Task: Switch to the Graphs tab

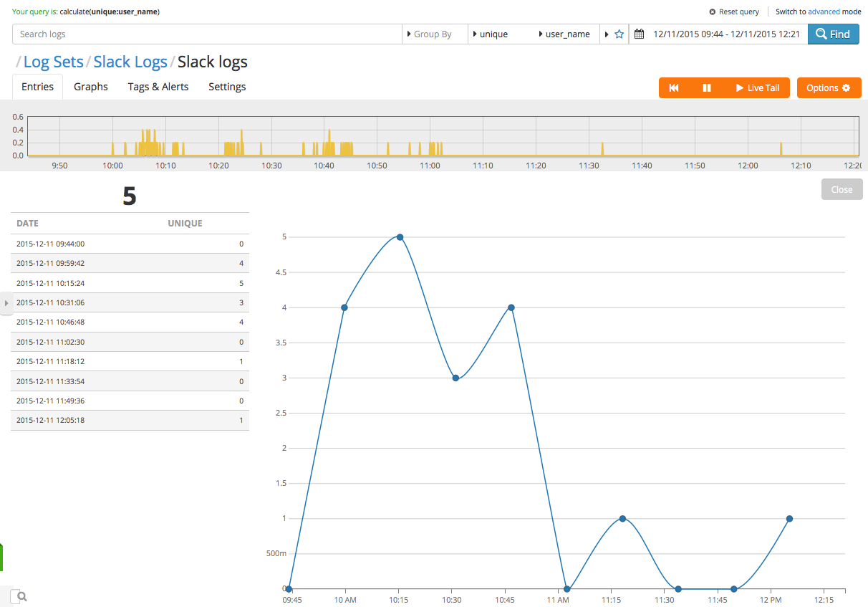Action: point(91,87)
